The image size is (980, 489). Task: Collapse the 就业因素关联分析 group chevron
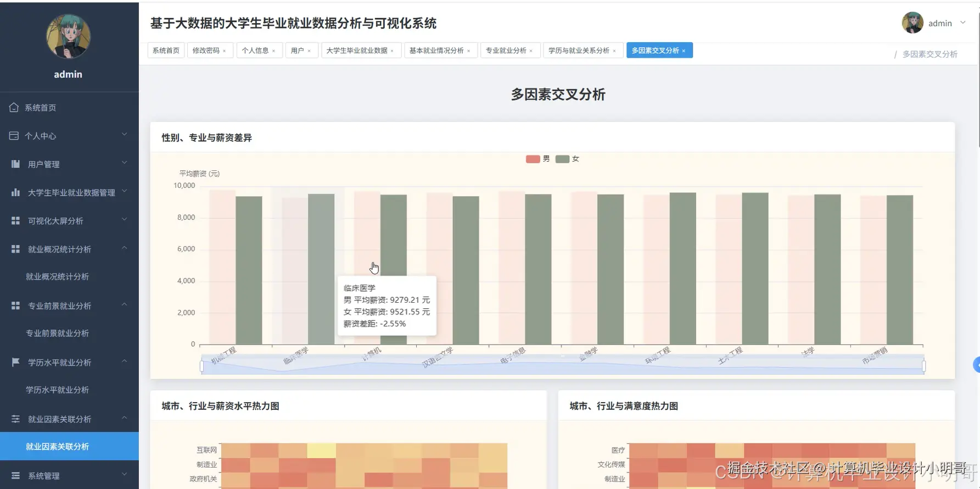(125, 418)
